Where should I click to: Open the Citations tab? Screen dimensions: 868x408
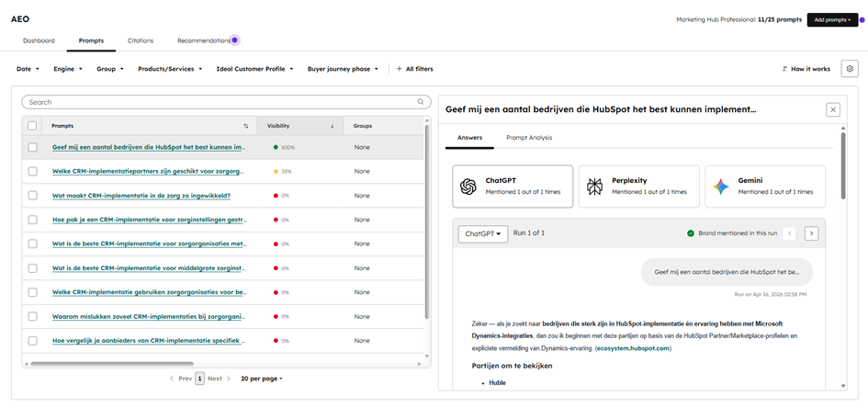click(x=141, y=40)
